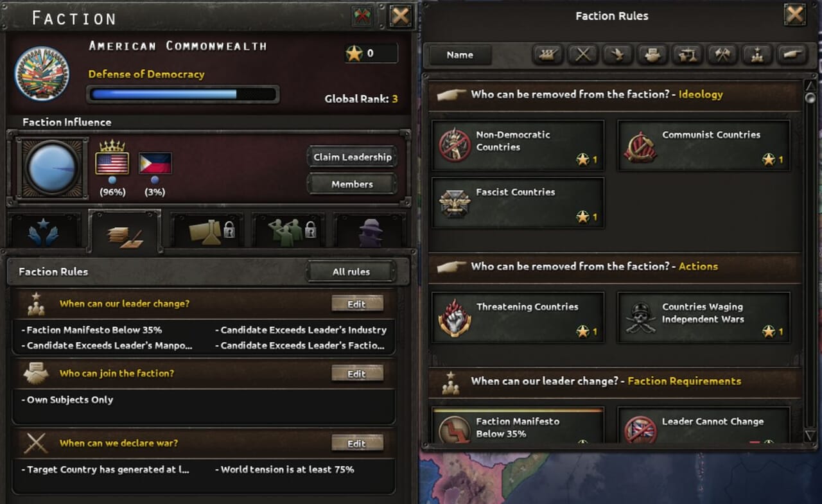
Task: Click the Claim Leadership button
Action: (352, 157)
